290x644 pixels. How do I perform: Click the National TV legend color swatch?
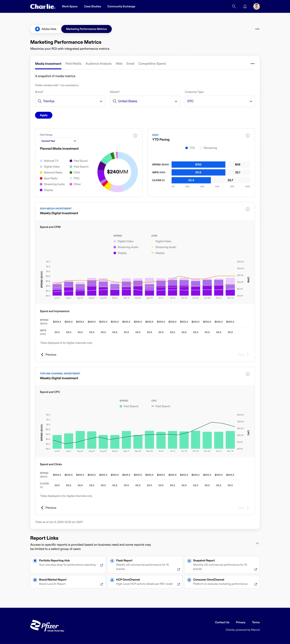pos(41,161)
